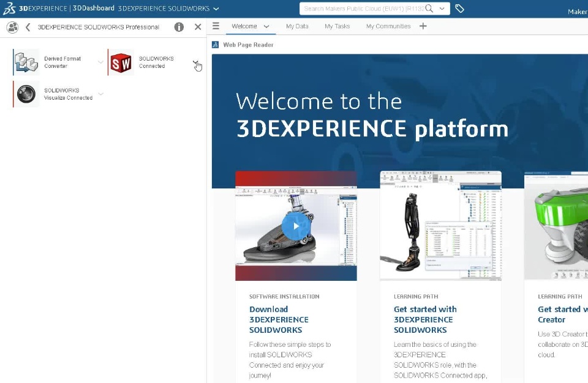Image resolution: width=588 pixels, height=383 pixels.
Task: Open the Derived Format Converter app icon
Action: coord(26,62)
